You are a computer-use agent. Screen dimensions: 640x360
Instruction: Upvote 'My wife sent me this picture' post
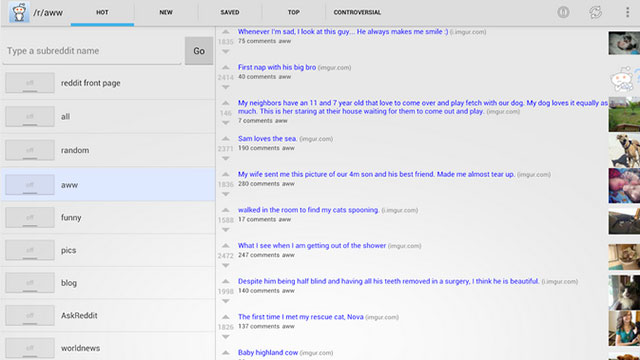[226, 174]
